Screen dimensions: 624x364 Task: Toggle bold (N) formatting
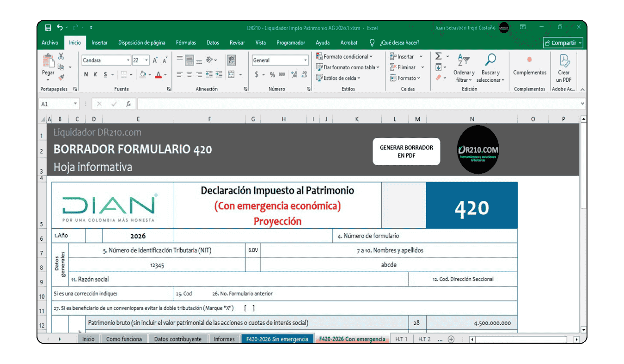coord(86,74)
